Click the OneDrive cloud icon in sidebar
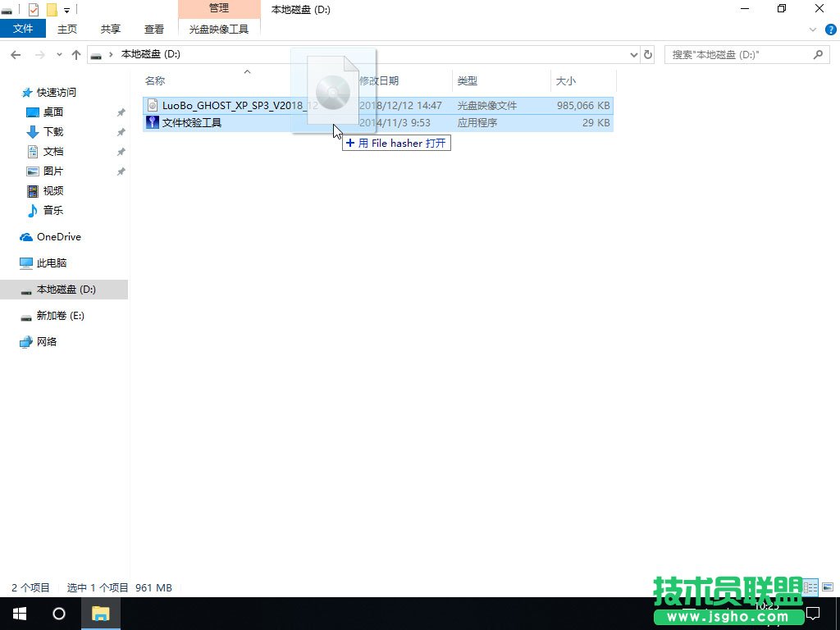The height and width of the screenshot is (630, 840). point(27,236)
